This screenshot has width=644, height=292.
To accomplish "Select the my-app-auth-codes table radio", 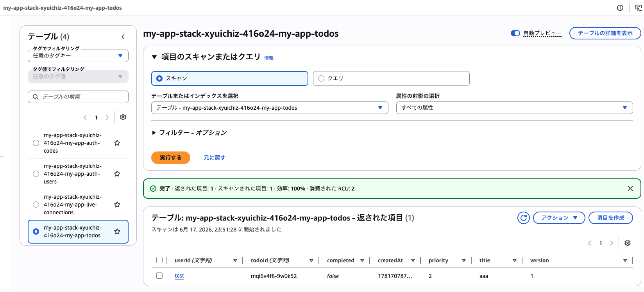I will click(x=36, y=143).
